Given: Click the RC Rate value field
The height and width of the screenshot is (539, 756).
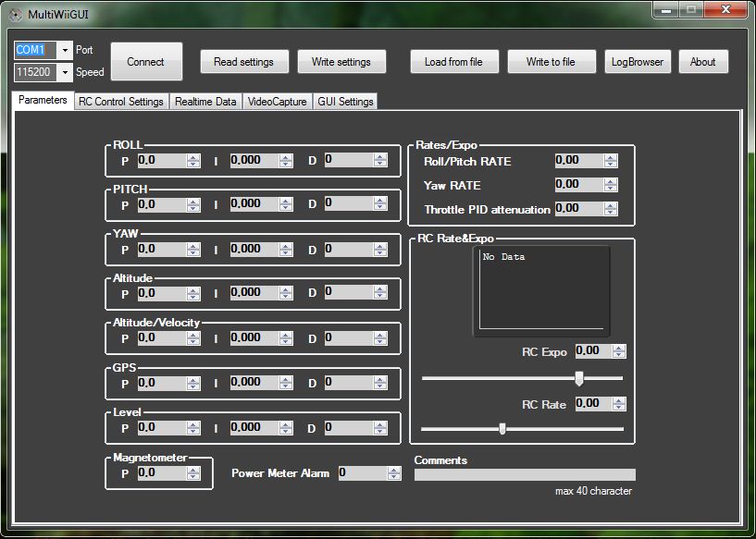Looking at the screenshot, I should pos(593,404).
